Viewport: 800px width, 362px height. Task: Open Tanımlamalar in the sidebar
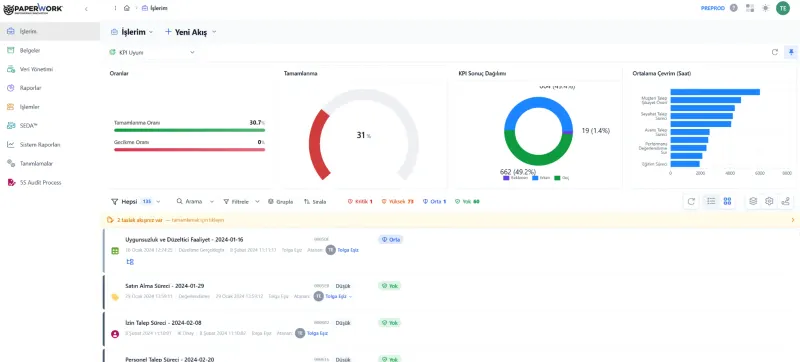(x=50, y=164)
